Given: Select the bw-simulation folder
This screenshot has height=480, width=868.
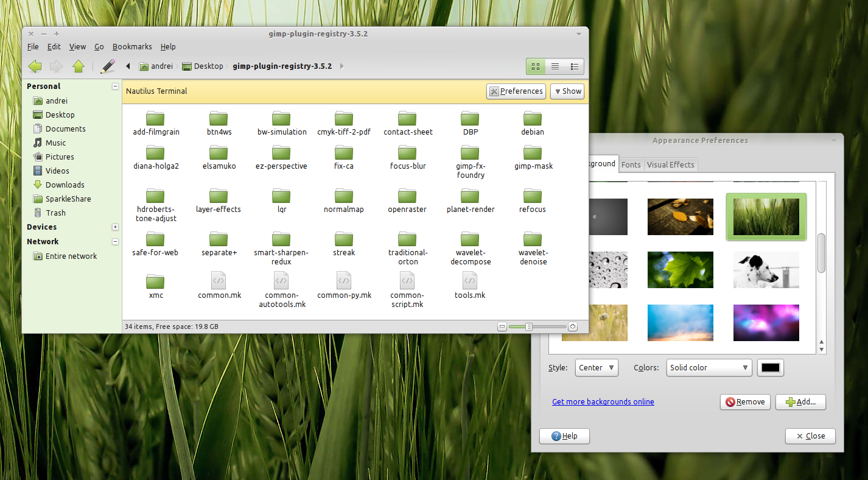Looking at the screenshot, I should [x=282, y=124].
